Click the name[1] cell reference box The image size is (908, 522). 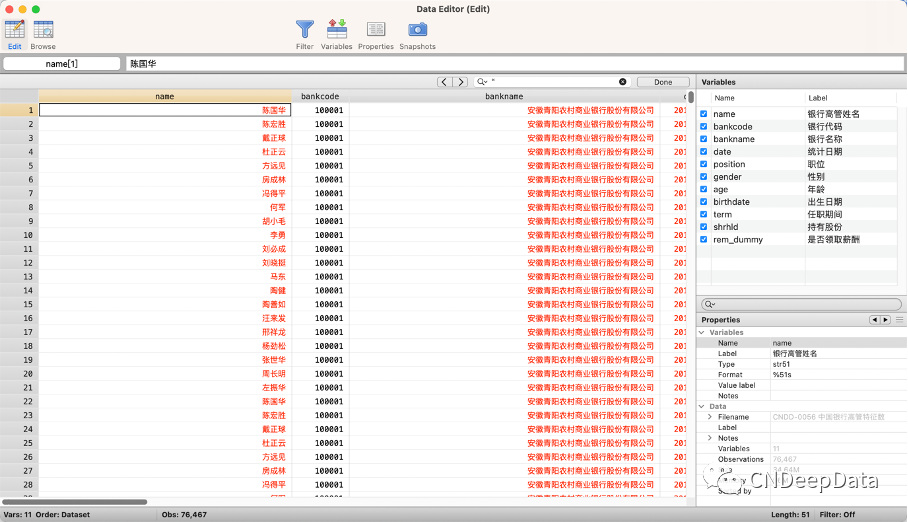tap(61, 64)
